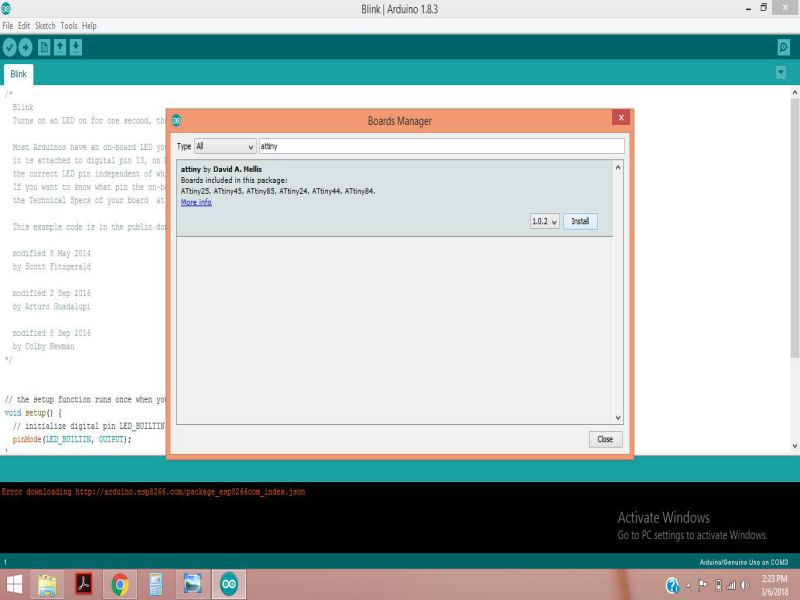The height and width of the screenshot is (600, 800).
Task: Click the attiny search field
Action: [x=441, y=146]
